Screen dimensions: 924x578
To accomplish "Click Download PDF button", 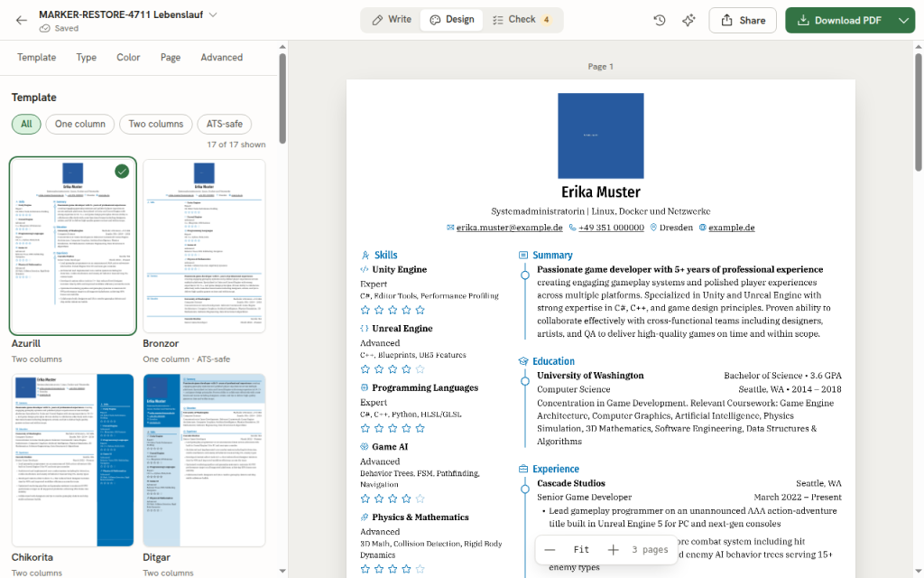I will 840,20.
